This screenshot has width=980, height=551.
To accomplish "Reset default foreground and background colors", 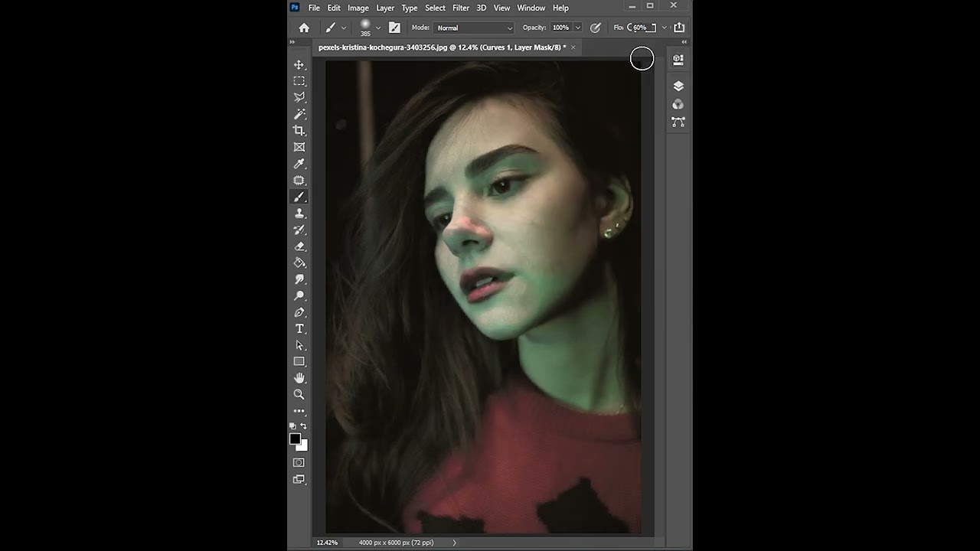I will click(292, 425).
